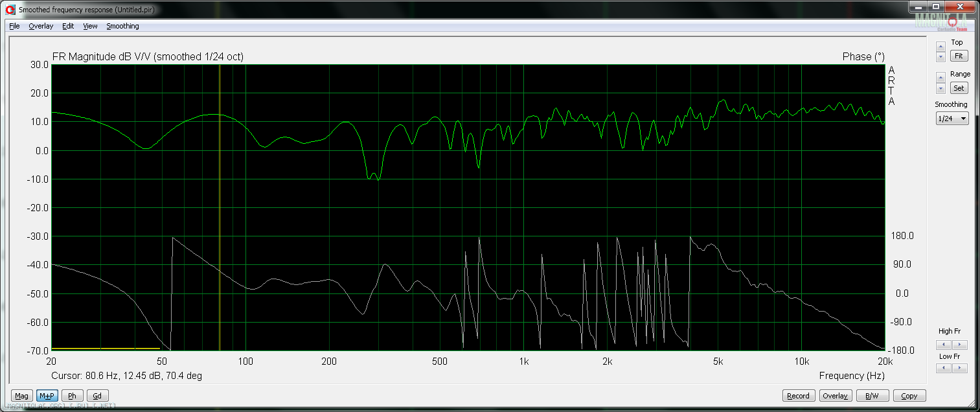Click the Copy button
Image resolution: width=980 pixels, height=412 pixels.
909,396
